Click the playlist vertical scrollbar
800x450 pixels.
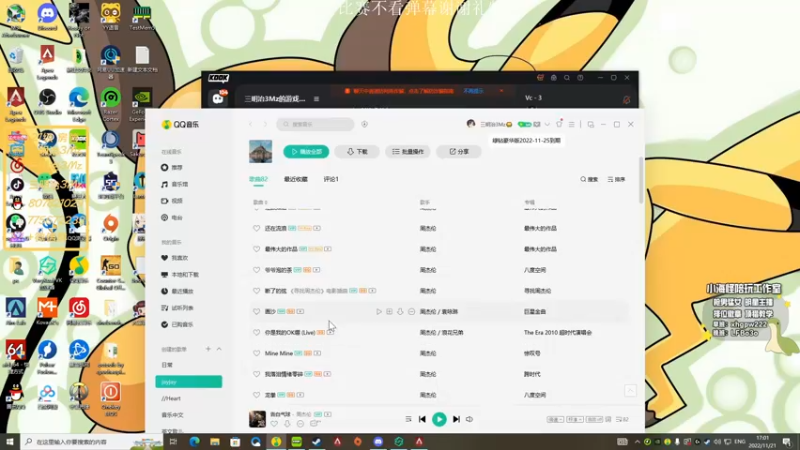pos(641,180)
